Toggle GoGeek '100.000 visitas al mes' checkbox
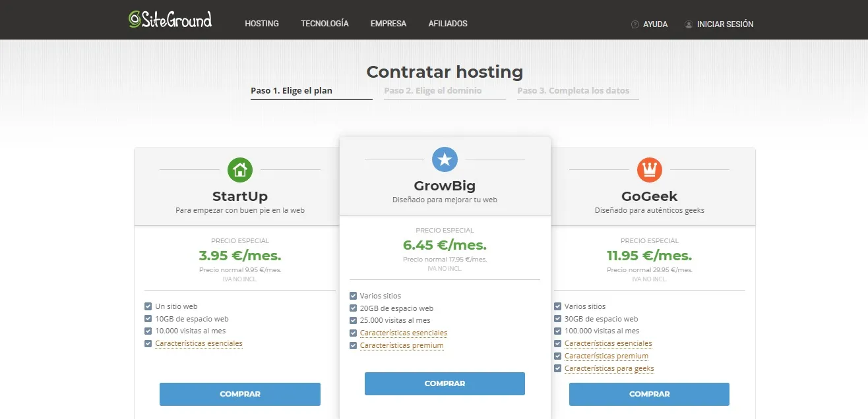 tap(558, 331)
